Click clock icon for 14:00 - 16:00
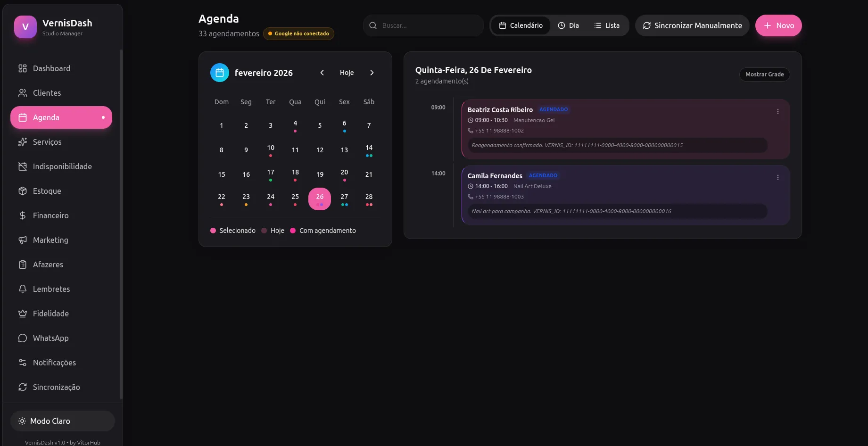868x446 pixels. coord(471,186)
